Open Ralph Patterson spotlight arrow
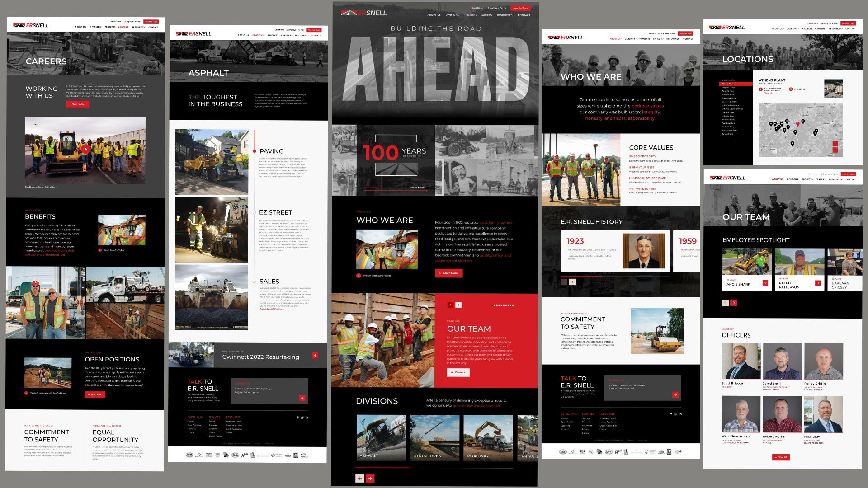Screen dimensions: 868x488 pyautogui.click(x=818, y=283)
